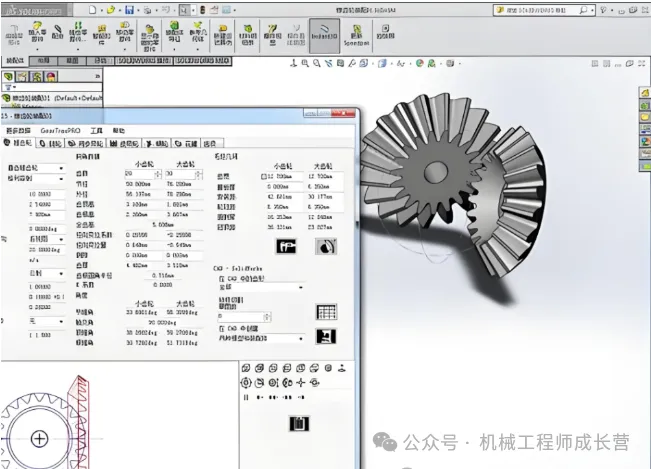
Task: Open the Evaluate command tab
Action: tap(100, 61)
